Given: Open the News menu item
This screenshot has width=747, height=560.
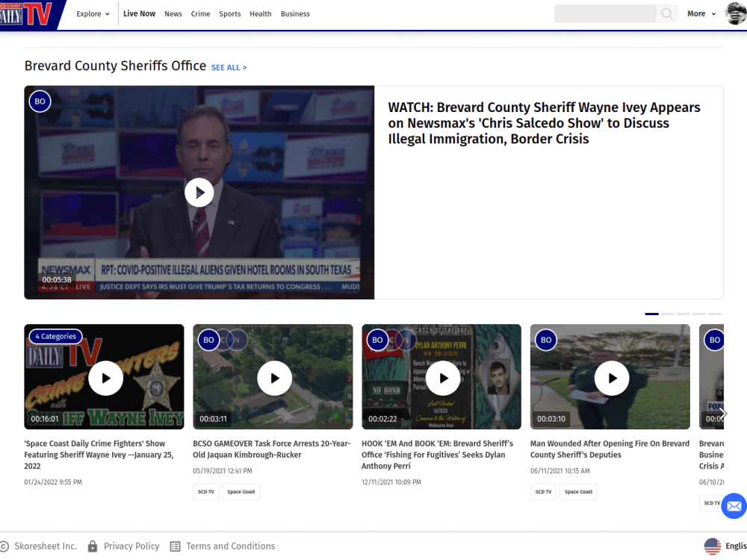Looking at the screenshot, I should click(x=173, y=13).
